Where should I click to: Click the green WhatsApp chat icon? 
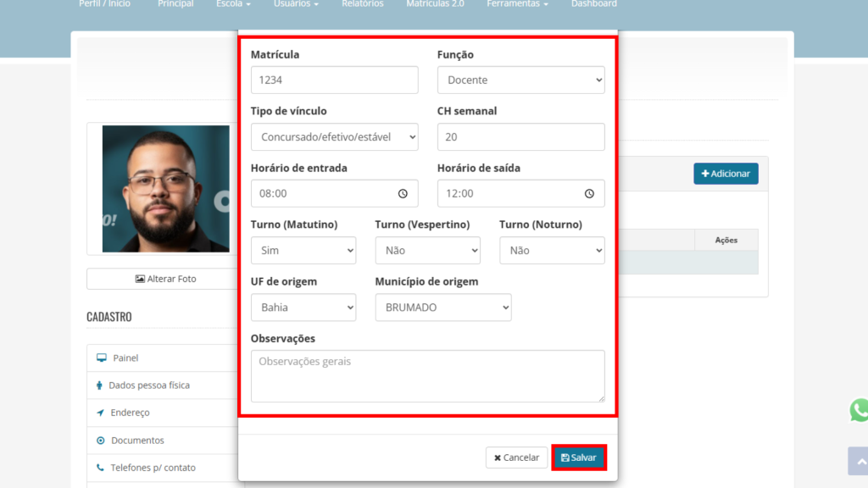pyautogui.click(x=859, y=410)
